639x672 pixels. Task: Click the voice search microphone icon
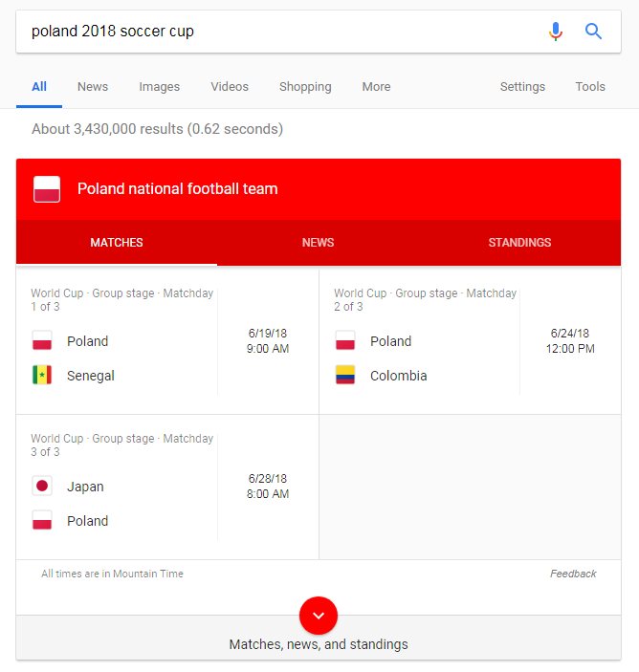click(x=556, y=32)
